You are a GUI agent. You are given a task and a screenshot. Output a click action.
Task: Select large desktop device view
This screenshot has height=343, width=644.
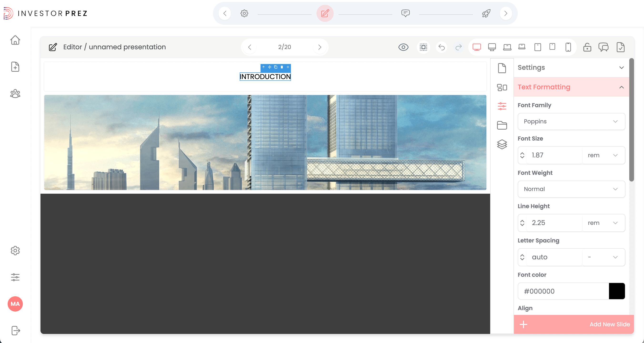click(x=477, y=47)
